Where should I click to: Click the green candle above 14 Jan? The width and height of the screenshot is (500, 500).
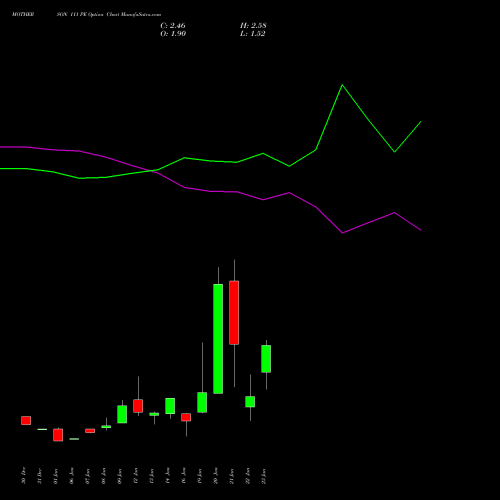(x=170, y=406)
